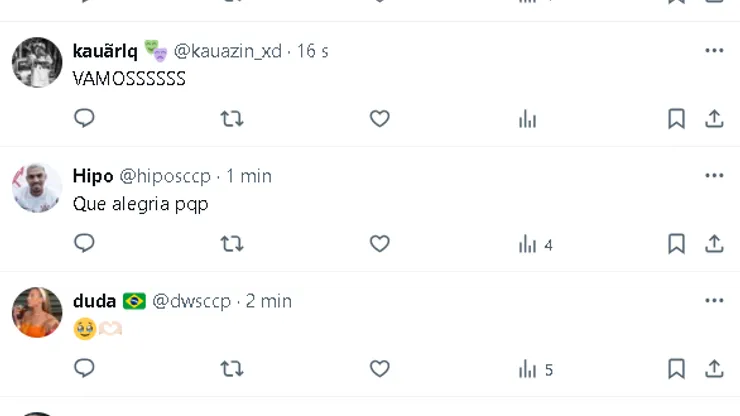
Task: Reply to Hipo's 'Que alegria pqp' tweet
Action: [x=84, y=243]
